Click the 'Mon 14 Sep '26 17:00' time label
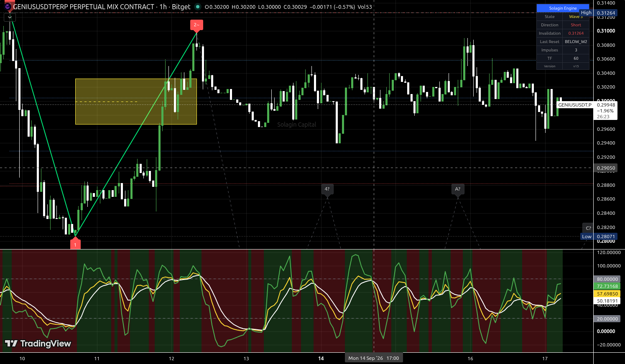Screen dimensions: 625x364 pos(374,358)
